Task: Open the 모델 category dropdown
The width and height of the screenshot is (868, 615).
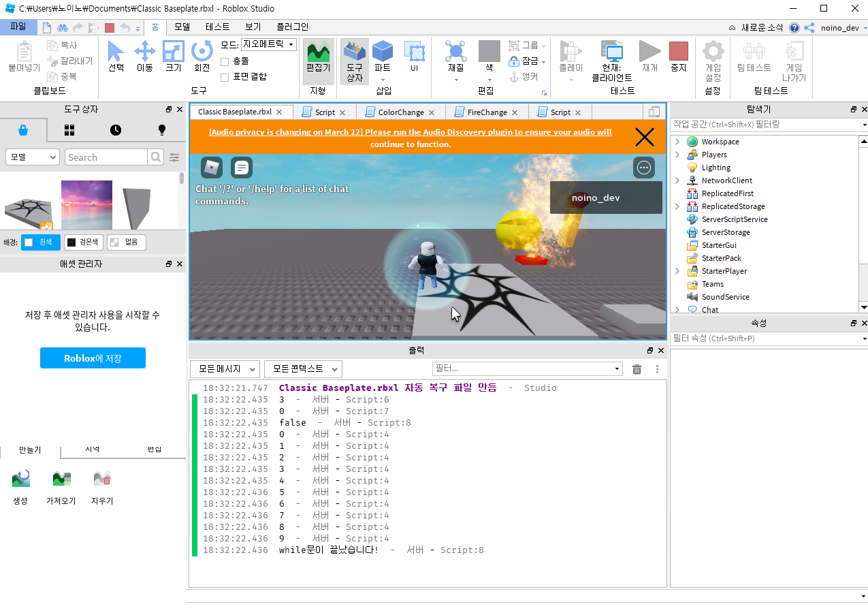Action: 33,157
